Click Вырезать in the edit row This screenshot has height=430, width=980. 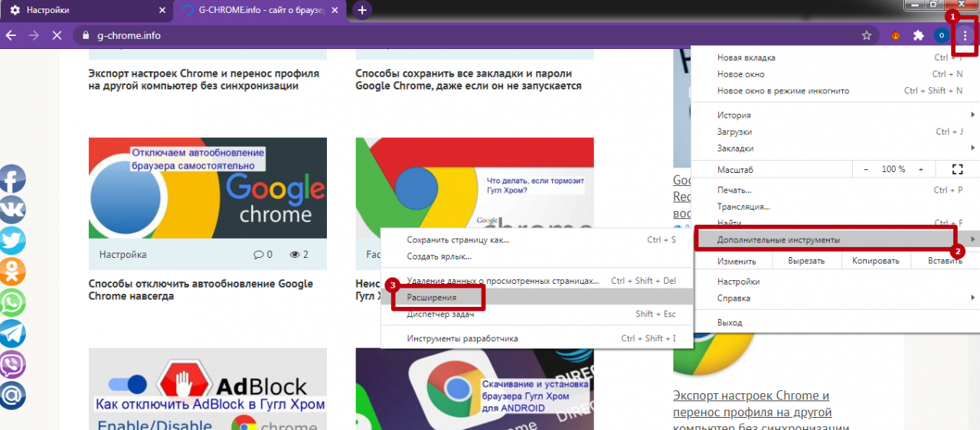[807, 261]
